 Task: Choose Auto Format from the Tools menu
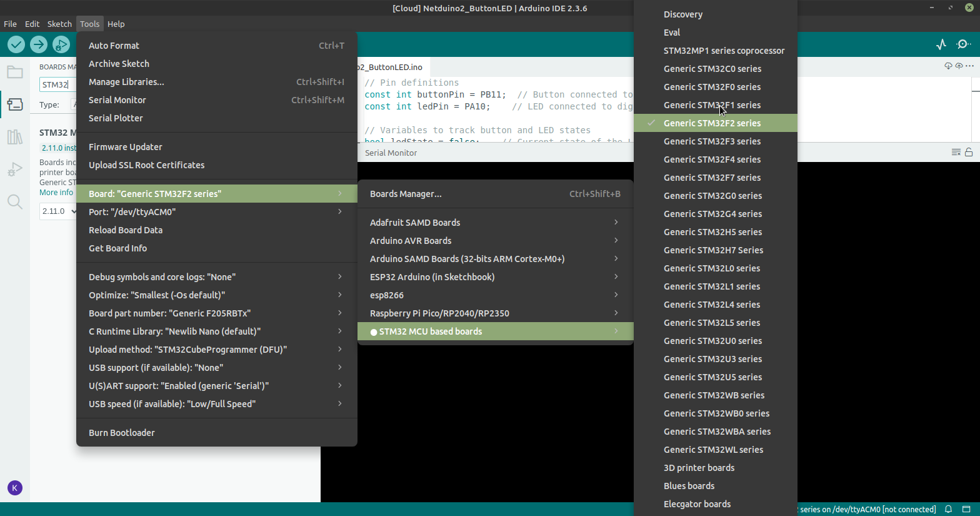217,46
